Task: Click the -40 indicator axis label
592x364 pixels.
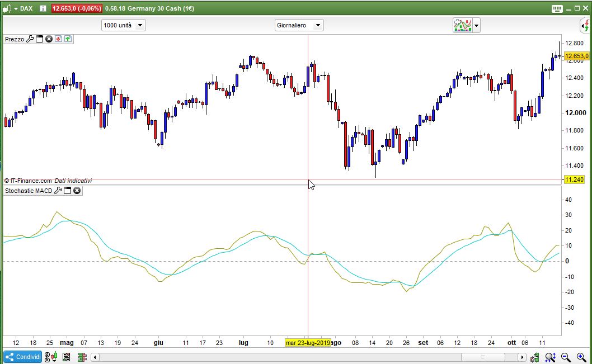Action: pos(569,323)
